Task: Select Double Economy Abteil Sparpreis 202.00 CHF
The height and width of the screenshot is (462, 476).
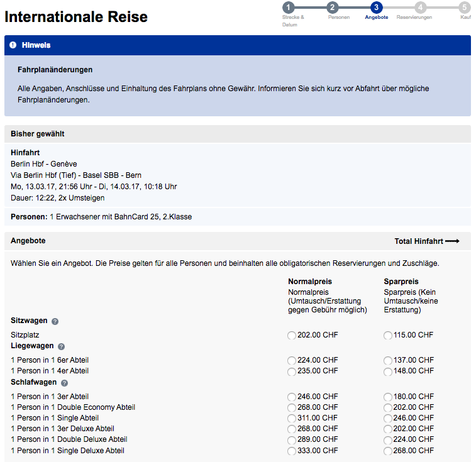Action: (388, 408)
